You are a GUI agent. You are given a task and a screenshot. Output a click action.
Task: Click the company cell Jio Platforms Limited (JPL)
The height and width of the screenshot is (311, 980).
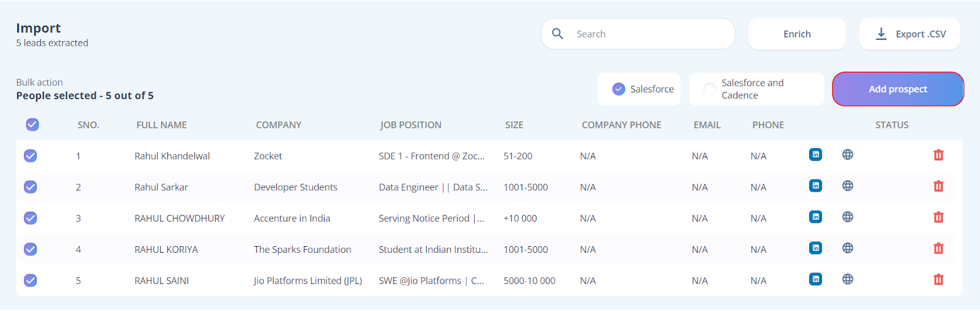coord(308,281)
